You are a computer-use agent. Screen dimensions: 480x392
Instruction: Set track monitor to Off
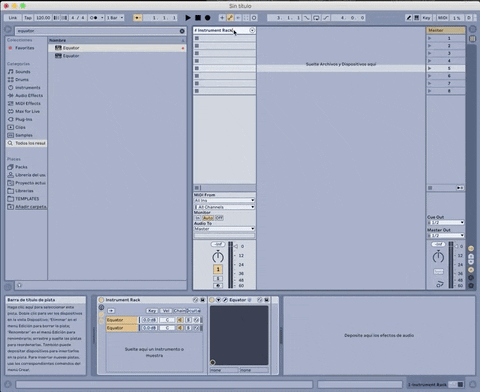[x=219, y=218]
